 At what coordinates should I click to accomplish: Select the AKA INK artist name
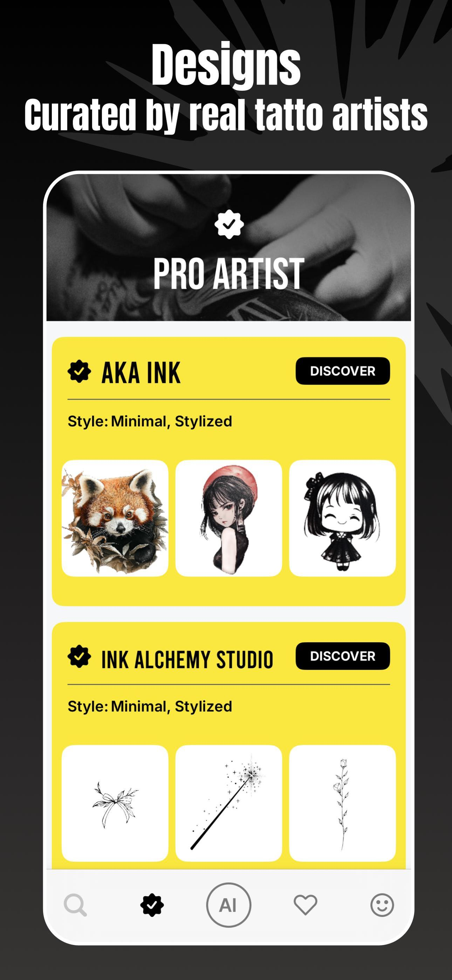141,373
